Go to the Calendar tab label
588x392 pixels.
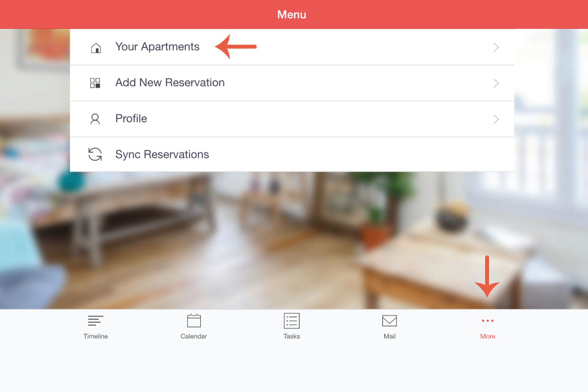coord(194,337)
